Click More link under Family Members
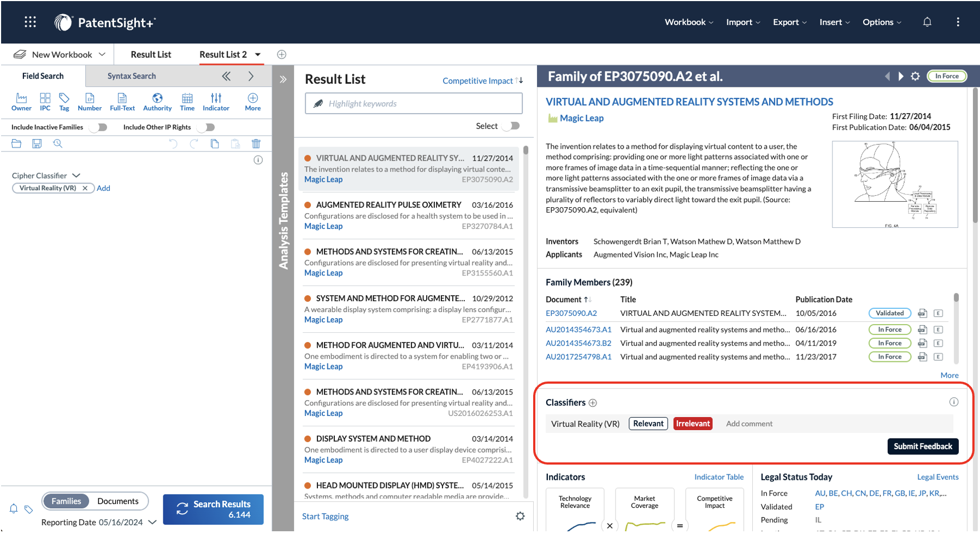This screenshot has width=980, height=540. pyautogui.click(x=949, y=375)
